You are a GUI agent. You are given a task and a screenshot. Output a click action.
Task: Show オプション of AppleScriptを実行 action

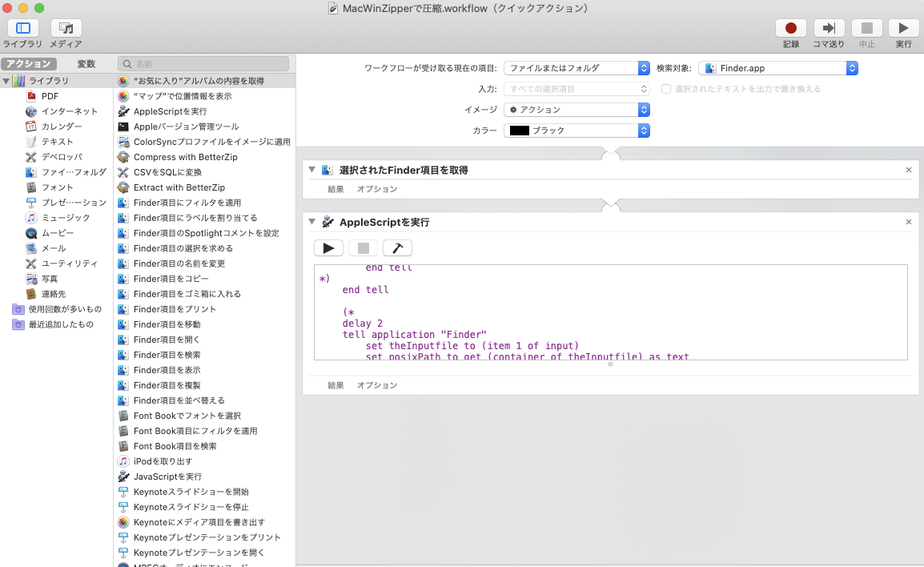pyautogui.click(x=377, y=385)
